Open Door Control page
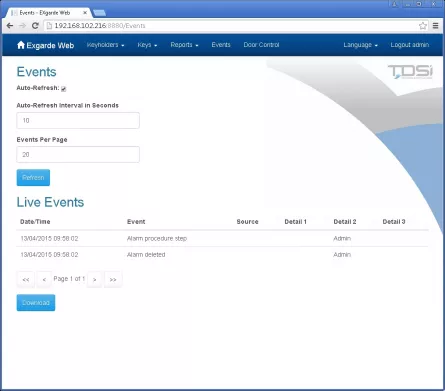The width and height of the screenshot is (445, 391). click(261, 45)
